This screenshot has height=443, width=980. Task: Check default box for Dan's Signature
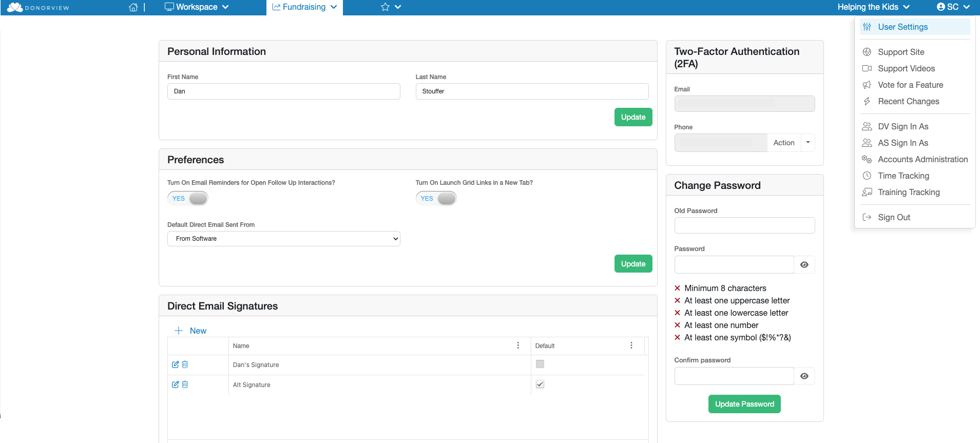[x=540, y=364]
